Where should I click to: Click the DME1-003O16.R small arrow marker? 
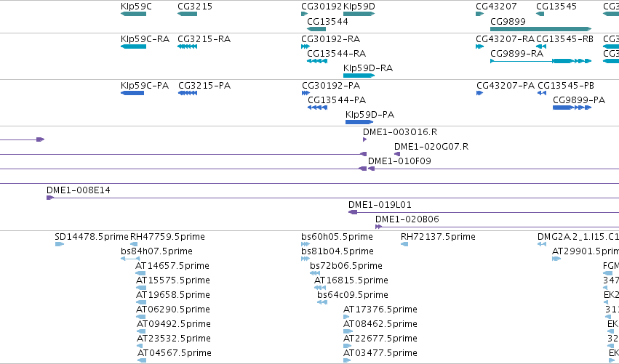coord(364,139)
